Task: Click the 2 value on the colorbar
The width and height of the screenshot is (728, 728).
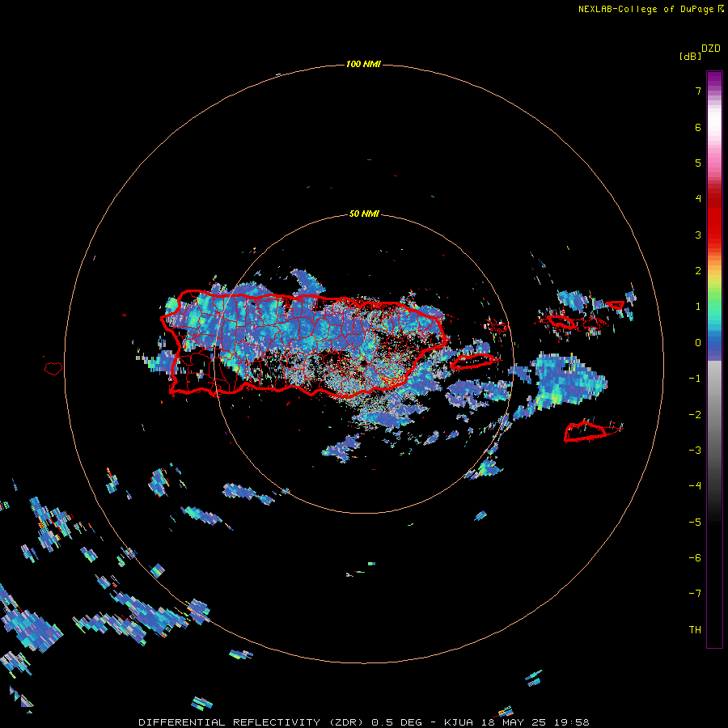Action: click(x=698, y=271)
